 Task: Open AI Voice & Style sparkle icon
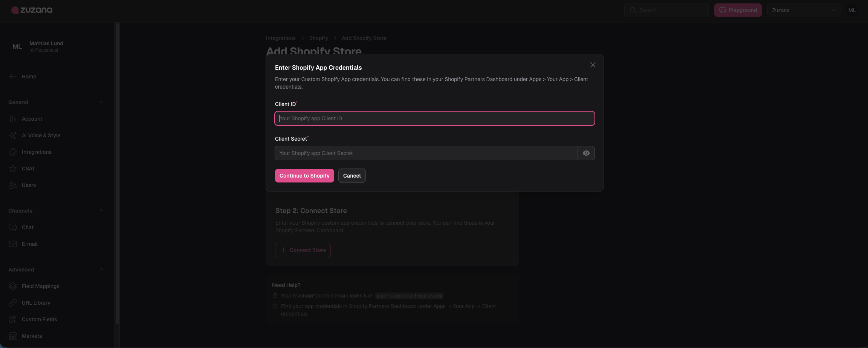pyautogui.click(x=13, y=135)
